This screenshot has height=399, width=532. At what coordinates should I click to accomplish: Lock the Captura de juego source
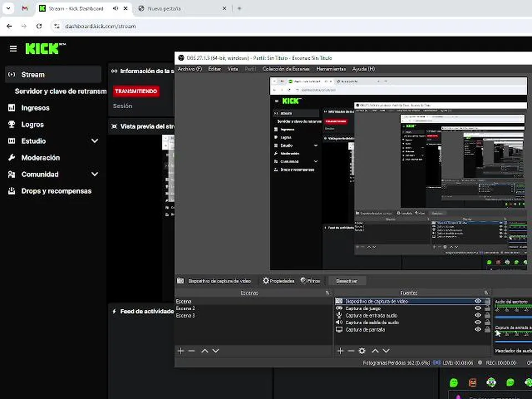[487, 308]
